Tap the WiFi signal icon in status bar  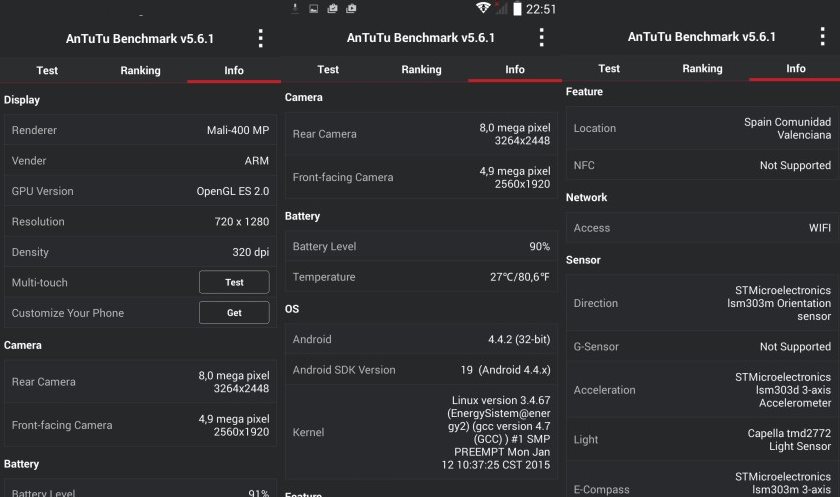(483, 9)
